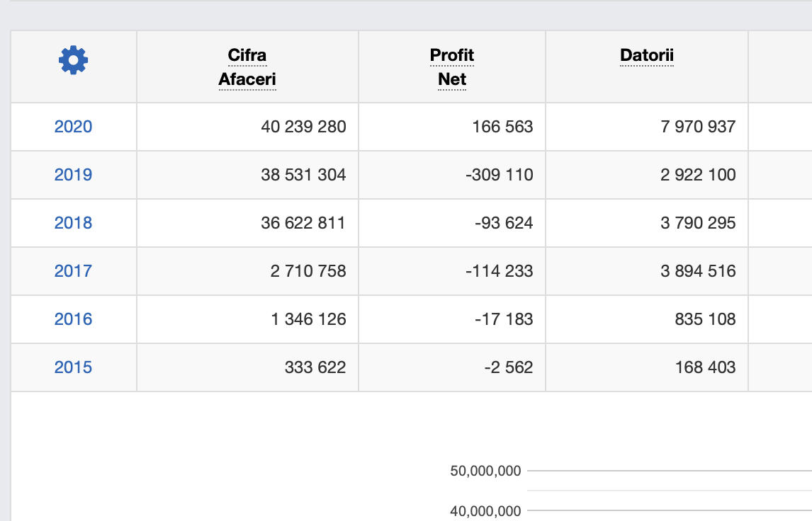Click the Datorii column header

(647, 55)
